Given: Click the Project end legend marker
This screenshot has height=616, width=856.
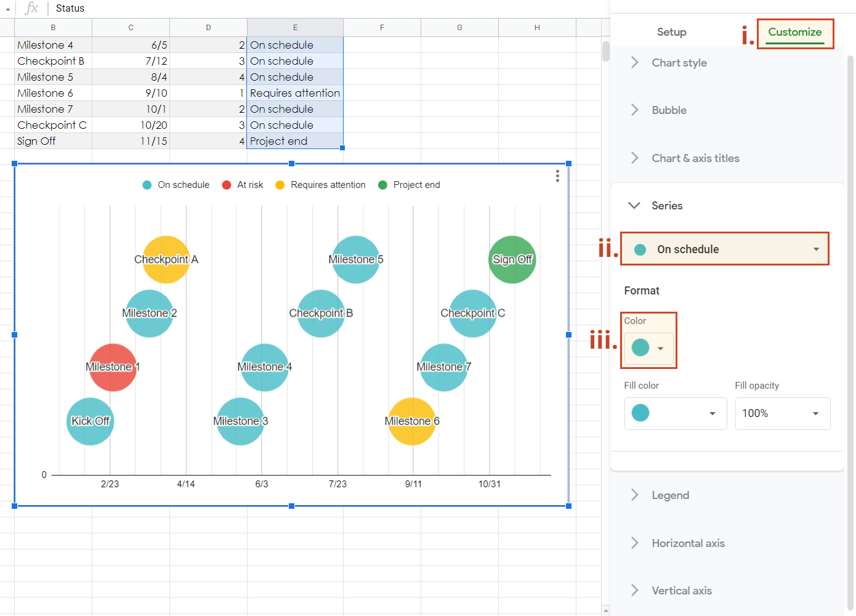Looking at the screenshot, I should (x=382, y=185).
